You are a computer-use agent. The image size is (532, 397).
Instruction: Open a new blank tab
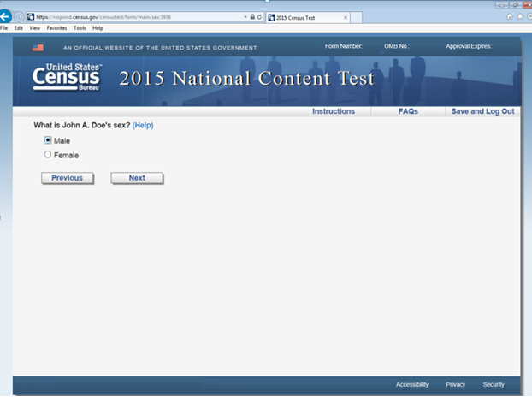point(356,18)
